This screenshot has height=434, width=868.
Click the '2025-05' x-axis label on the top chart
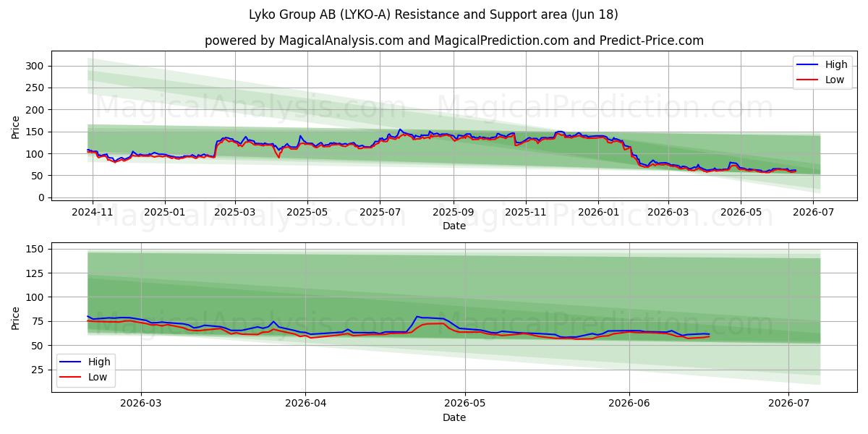click(x=307, y=213)
